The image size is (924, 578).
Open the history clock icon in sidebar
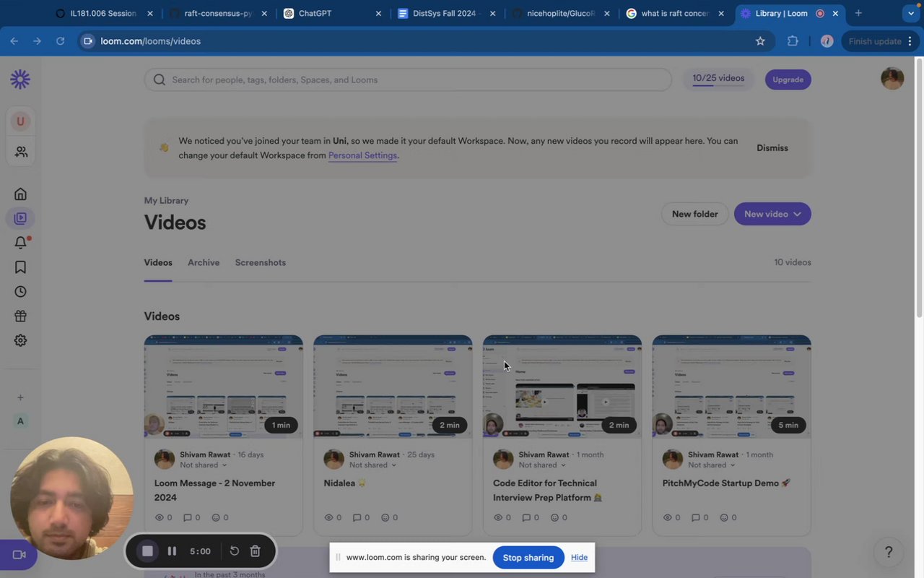(x=20, y=292)
